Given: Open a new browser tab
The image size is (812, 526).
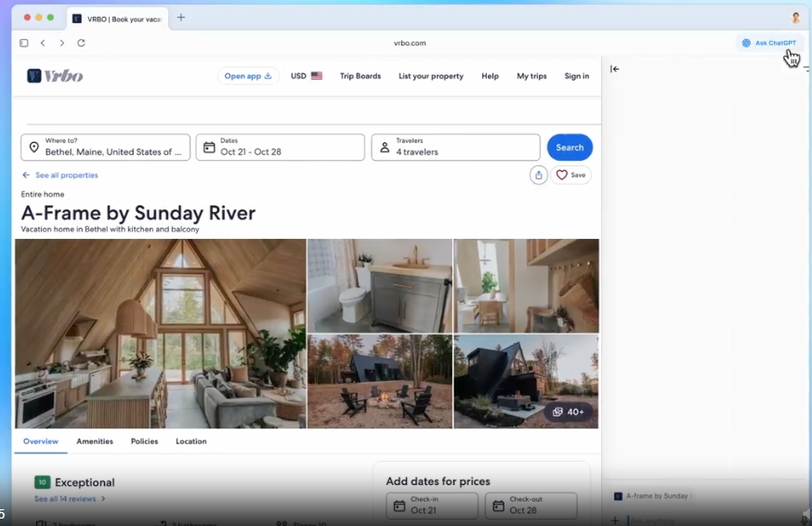Looking at the screenshot, I should 181,18.
